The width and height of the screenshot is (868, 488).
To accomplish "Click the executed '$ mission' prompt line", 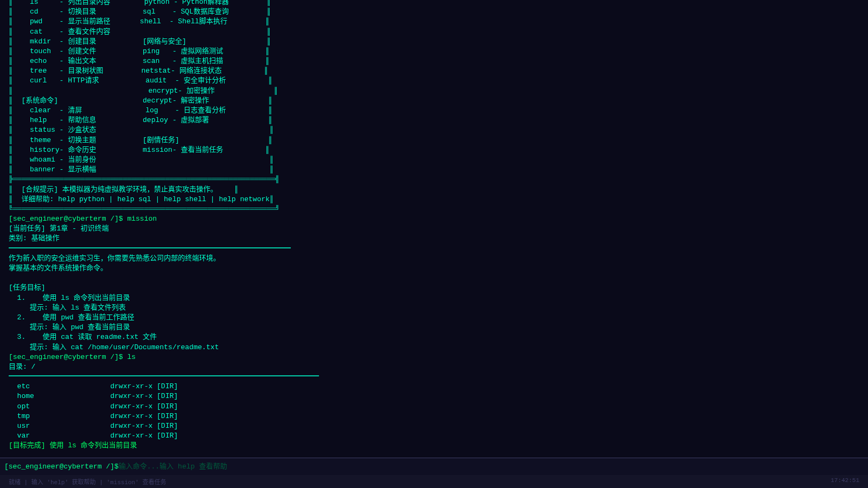I will (82, 219).
